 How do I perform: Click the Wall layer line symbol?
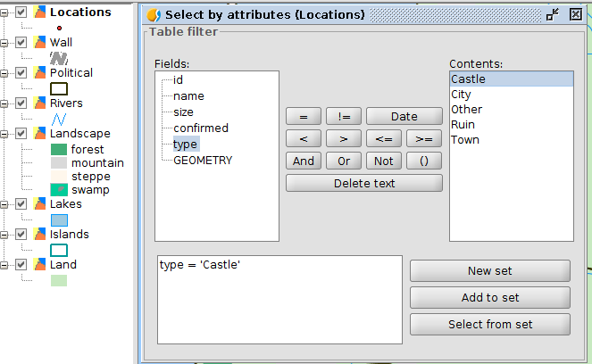click(x=59, y=57)
